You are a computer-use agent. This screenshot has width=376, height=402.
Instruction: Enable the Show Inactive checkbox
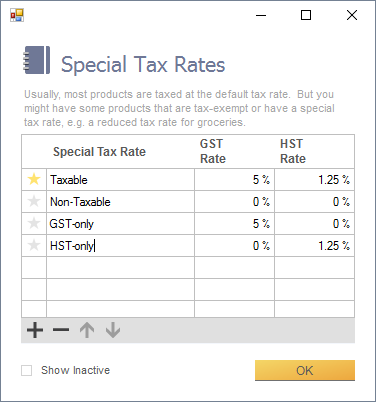(x=27, y=370)
